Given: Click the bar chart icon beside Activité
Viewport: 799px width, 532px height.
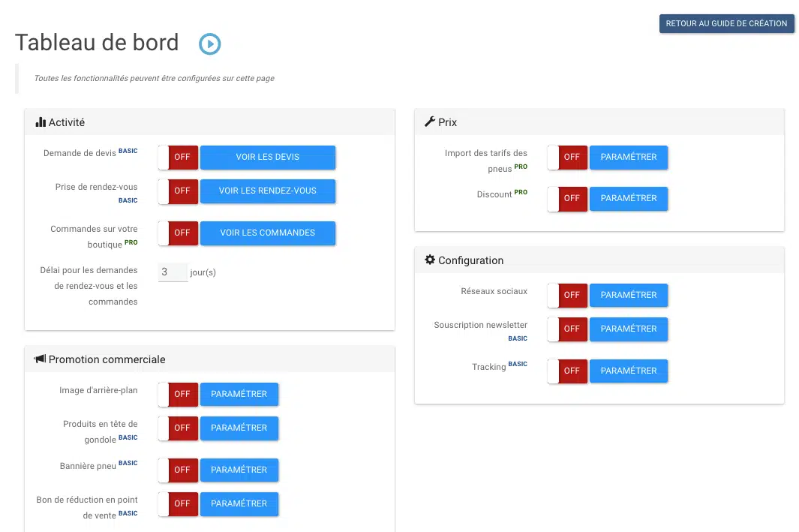Looking at the screenshot, I should coord(41,122).
